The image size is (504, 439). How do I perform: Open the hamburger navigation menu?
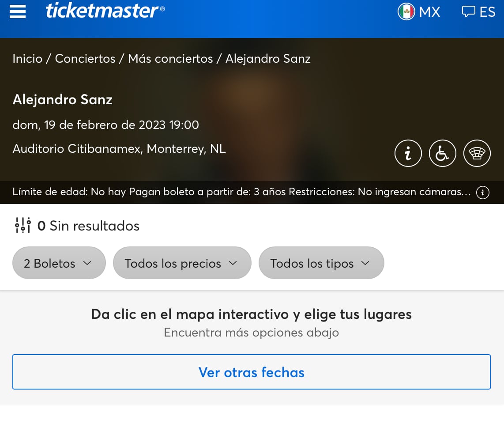pyautogui.click(x=18, y=11)
